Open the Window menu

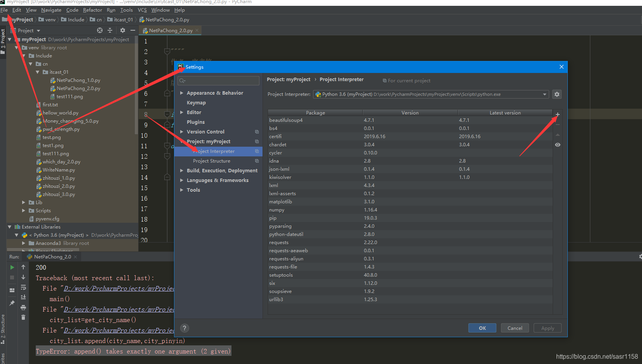point(160,10)
